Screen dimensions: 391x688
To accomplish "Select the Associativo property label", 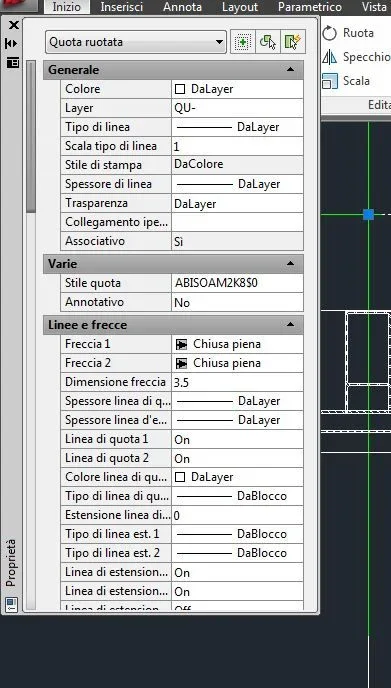I will [95, 241].
